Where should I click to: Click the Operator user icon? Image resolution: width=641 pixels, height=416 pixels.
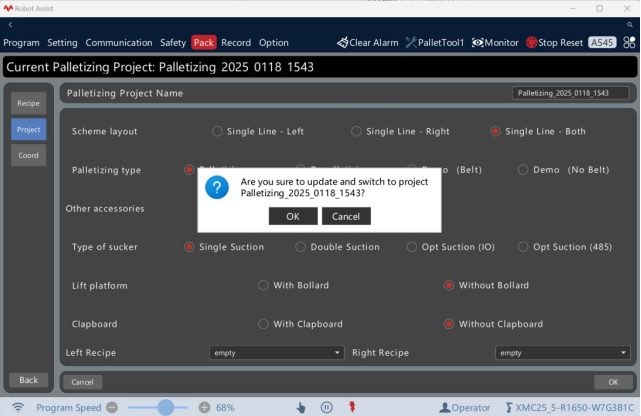click(444, 407)
